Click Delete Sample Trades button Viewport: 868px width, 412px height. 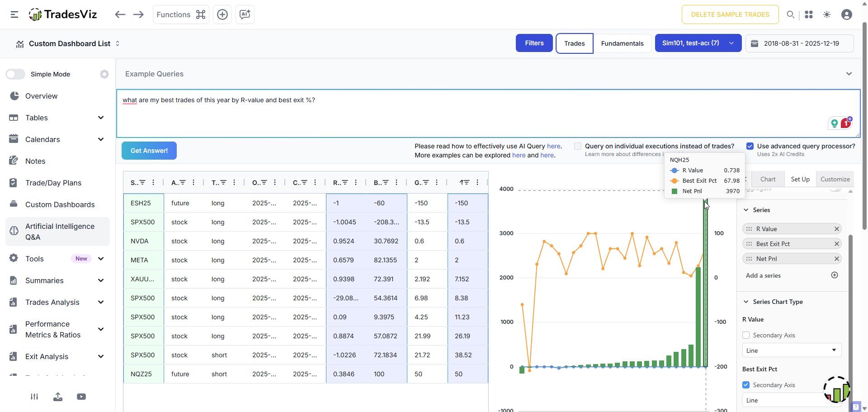click(x=730, y=14)
